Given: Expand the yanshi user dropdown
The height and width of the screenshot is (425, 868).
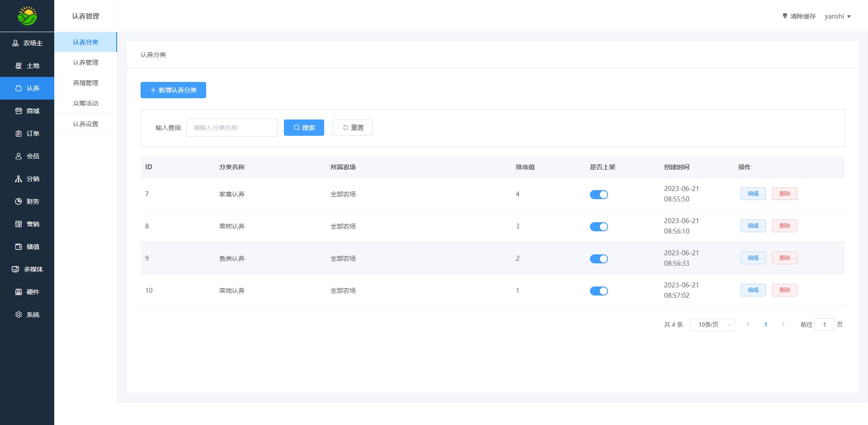Looking at the screenshot, I should tap(837, 16).
